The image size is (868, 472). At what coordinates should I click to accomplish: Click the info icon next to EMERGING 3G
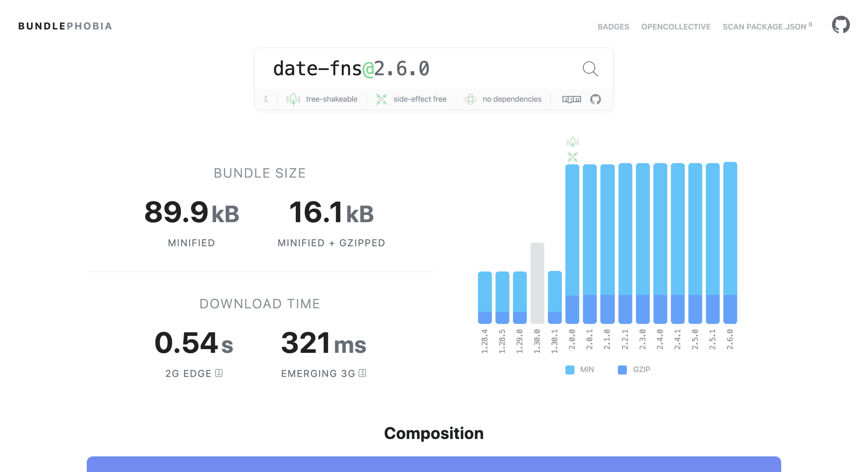362,373
